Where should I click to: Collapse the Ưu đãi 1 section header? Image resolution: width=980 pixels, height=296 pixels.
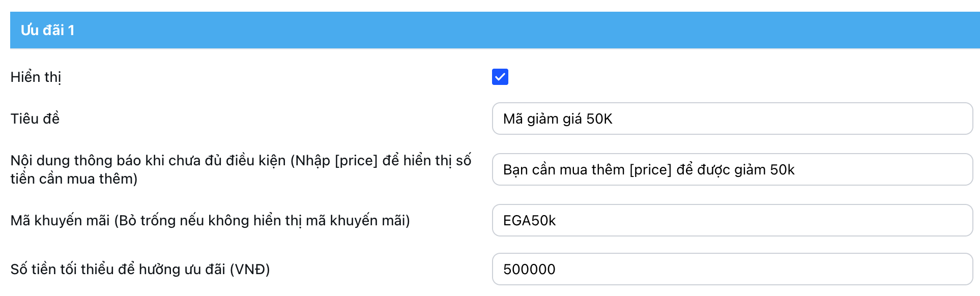coord(48,30)
